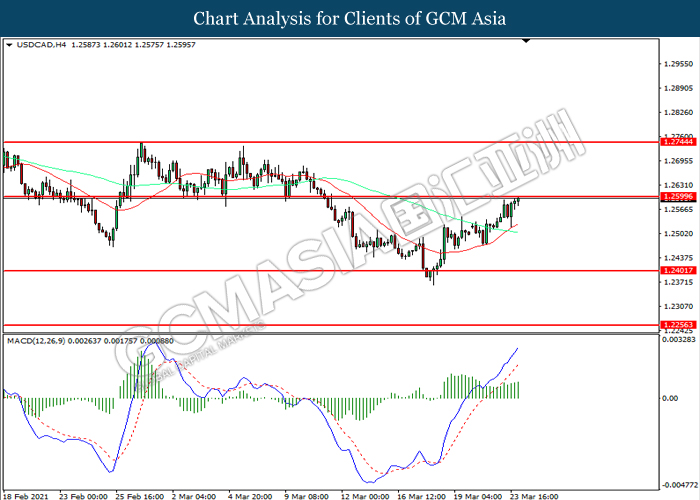Click the chart shift marker triangle at top
Screen dimensions: 700x500
coord(526,41)
